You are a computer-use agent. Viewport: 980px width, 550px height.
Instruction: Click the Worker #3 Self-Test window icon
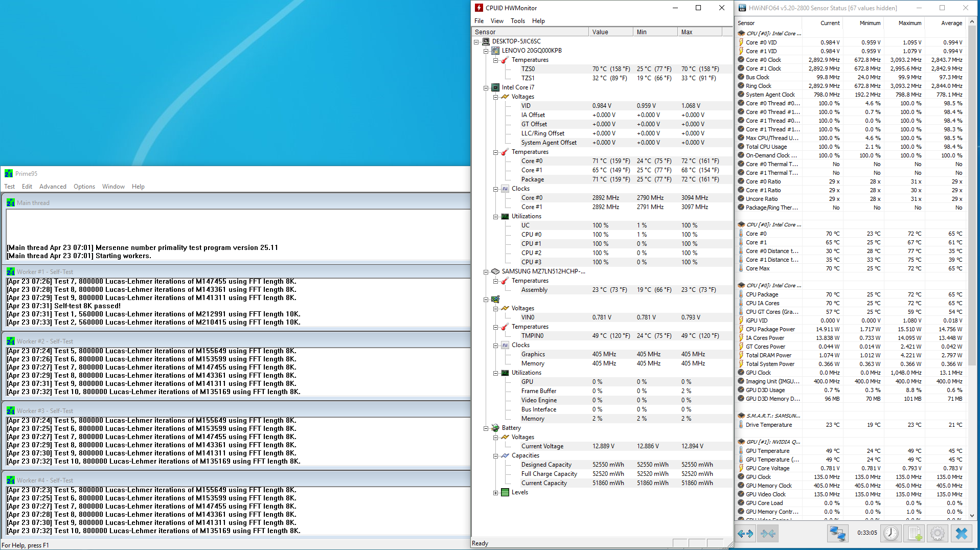pos(11,410)
